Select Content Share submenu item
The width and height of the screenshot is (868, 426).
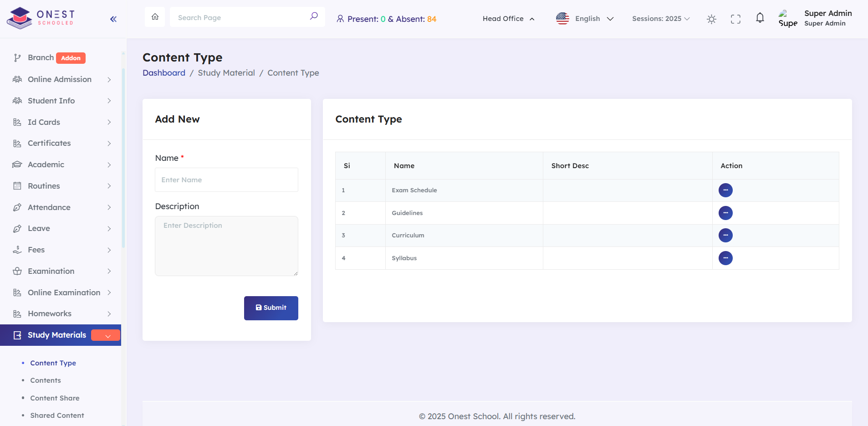[x=55, y=398]
